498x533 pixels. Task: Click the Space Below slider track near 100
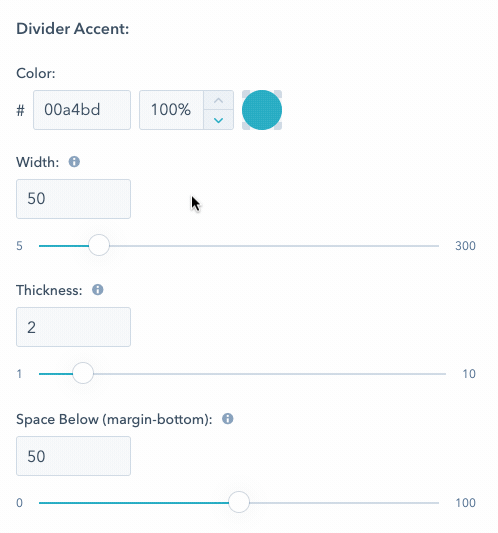[x=432, y=502]
